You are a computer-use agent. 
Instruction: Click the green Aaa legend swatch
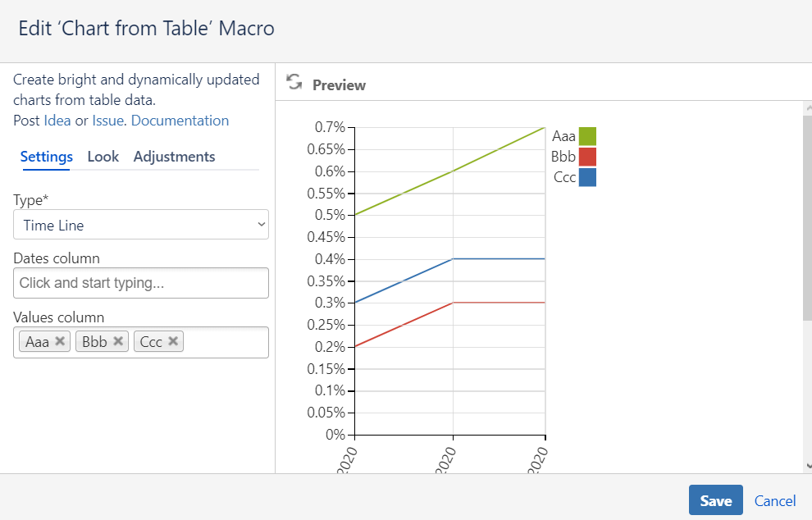587,136
